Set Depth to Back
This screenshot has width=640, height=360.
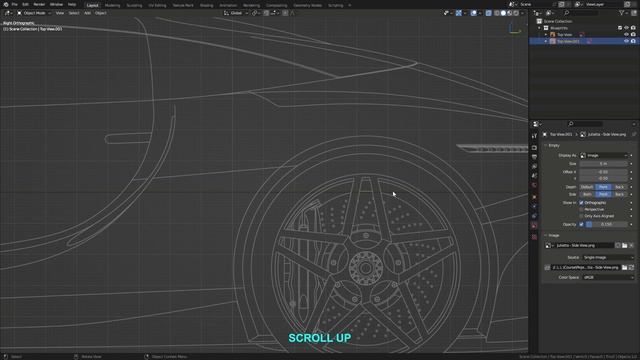tap(619, 187)
